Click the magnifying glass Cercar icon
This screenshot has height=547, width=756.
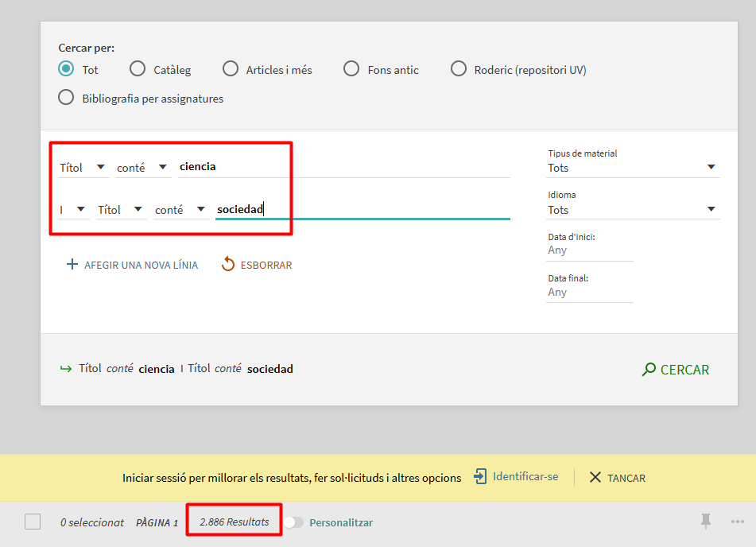tap(649, 370)
